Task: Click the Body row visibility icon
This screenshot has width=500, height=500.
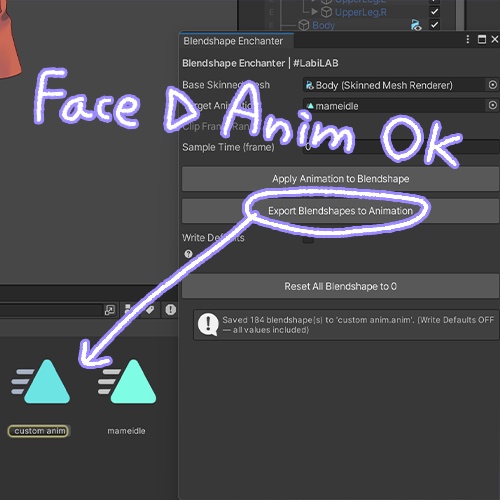Action: (416, 25)
